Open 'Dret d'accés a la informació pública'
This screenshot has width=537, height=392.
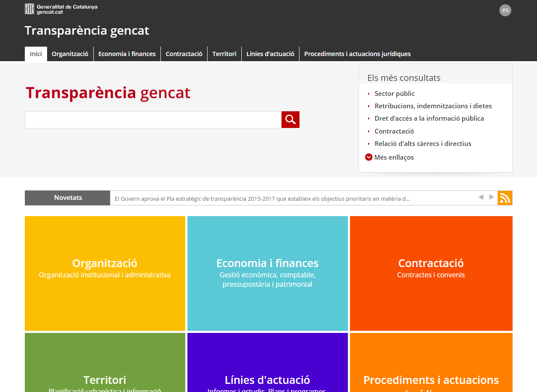429,119
